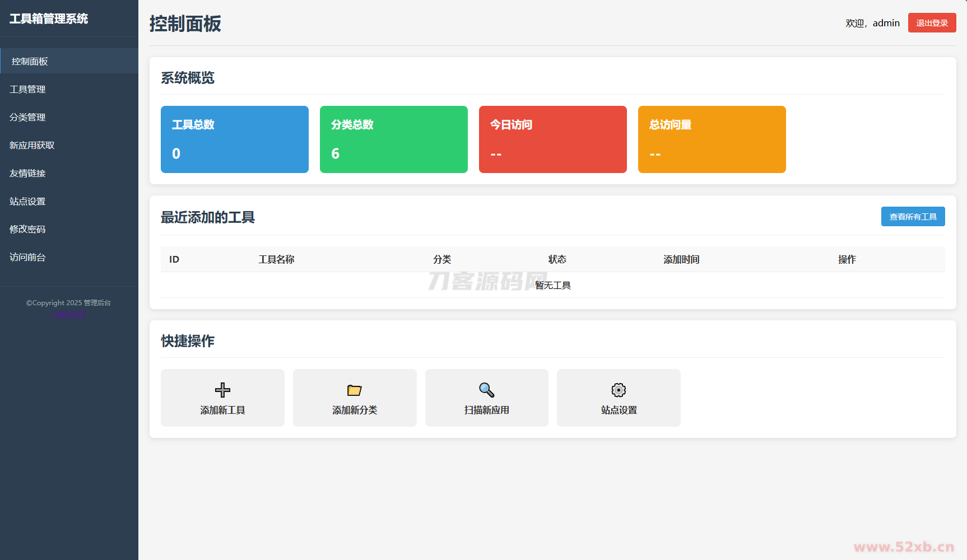Click the red 今日访问 stat card

[552, 139]
